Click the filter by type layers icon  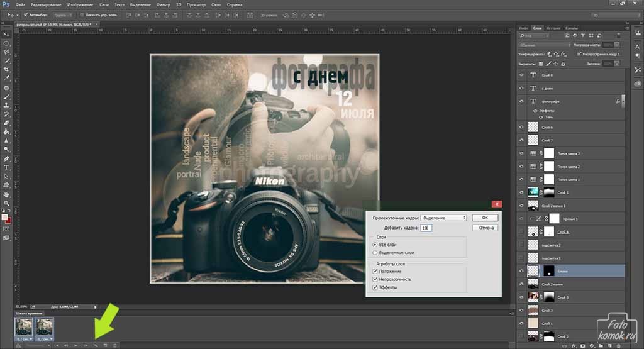tap(583, 36)
